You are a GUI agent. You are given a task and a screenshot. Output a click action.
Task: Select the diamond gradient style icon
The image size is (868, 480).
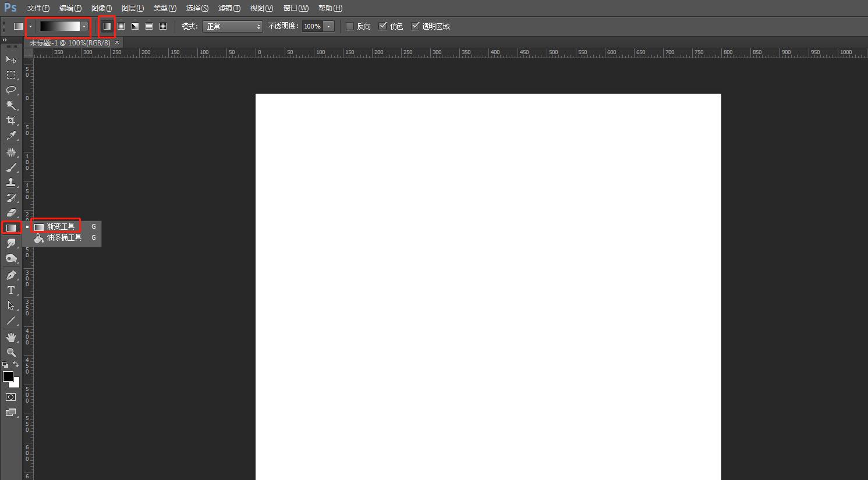(163, 26)
